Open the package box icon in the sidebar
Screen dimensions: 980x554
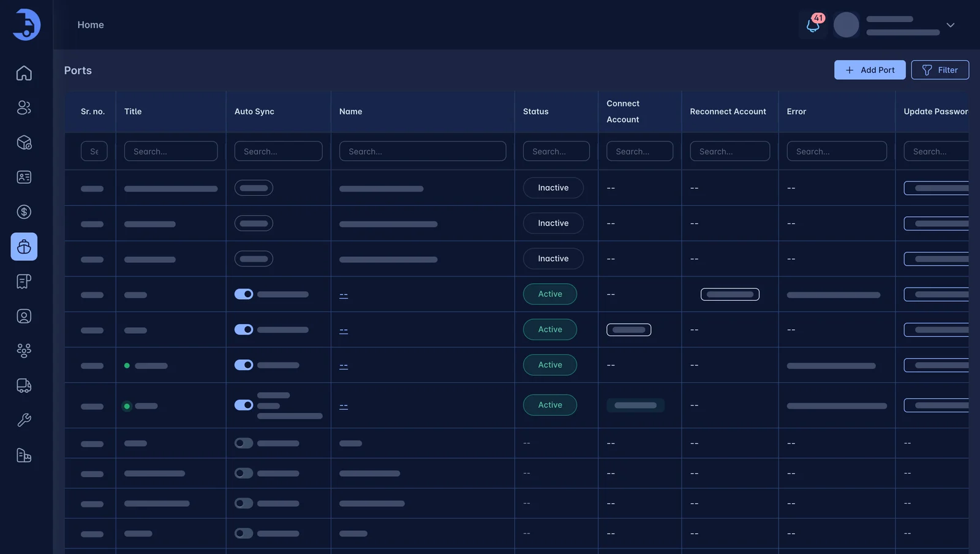pyautogui.click(x=24, y=143)
